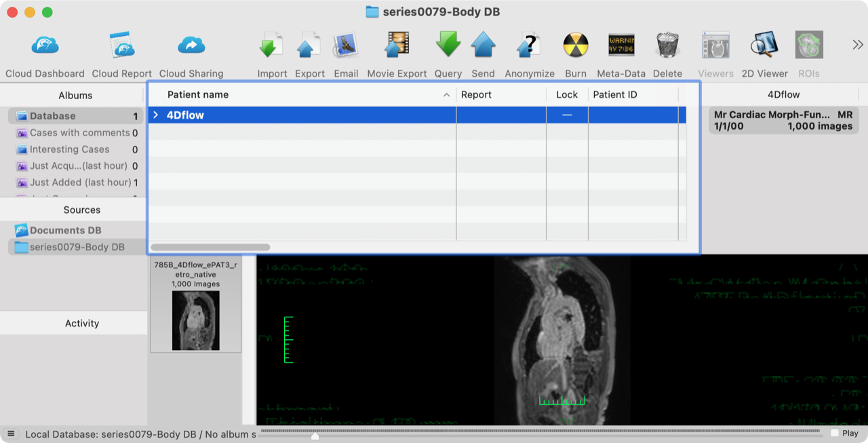
Task: Click the Cloud Report toolbar icon
Action: [x=122, y=46]
